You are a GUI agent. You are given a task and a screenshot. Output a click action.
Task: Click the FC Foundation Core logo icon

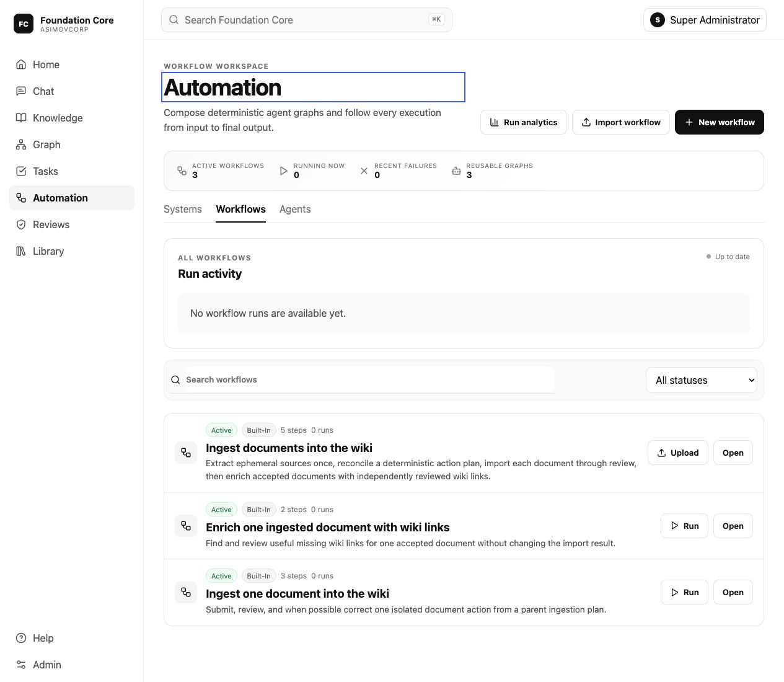[24, 24]
